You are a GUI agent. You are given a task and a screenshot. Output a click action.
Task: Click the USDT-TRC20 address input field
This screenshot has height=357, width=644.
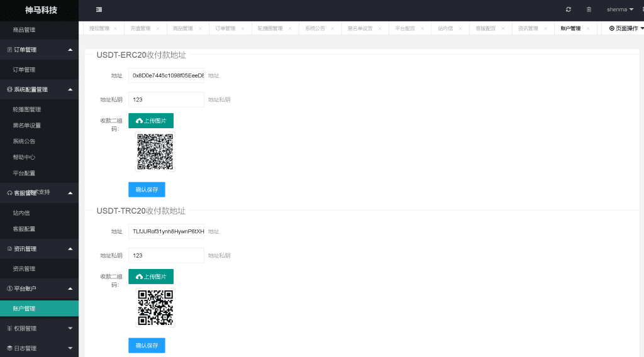166,231
